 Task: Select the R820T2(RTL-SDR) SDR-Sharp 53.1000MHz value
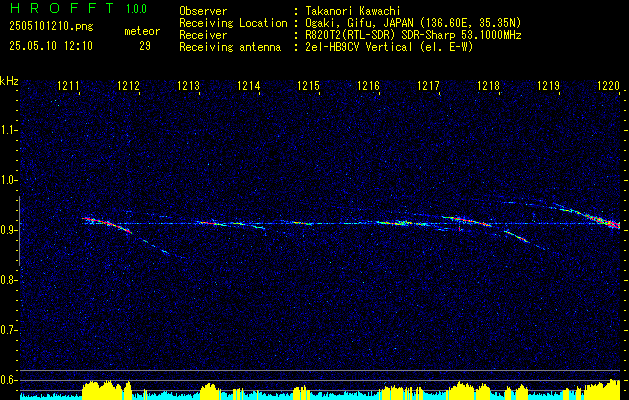pos(413,35)
